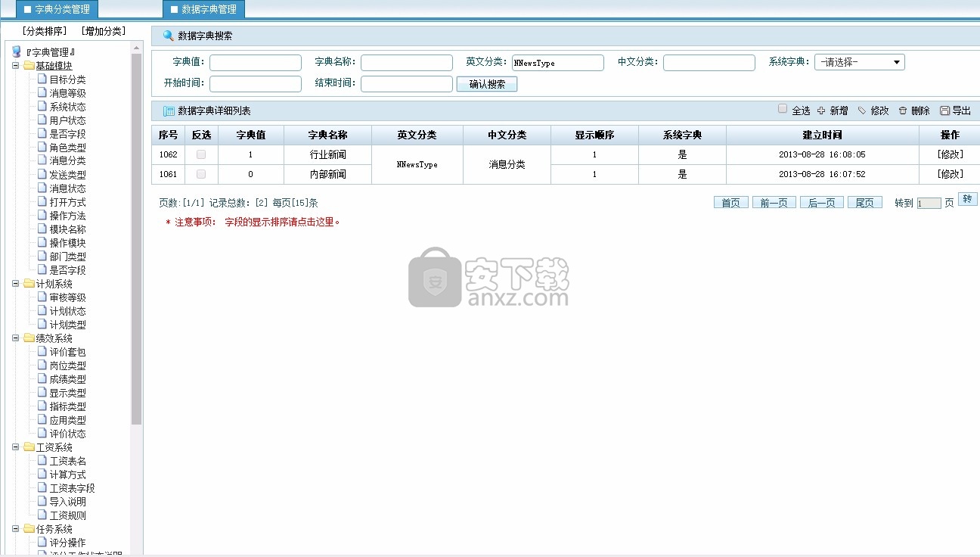The width and height of the screenshot is (980, 557).
Task: Open the 系统字典 dropdown
Action: coord(860,63)
